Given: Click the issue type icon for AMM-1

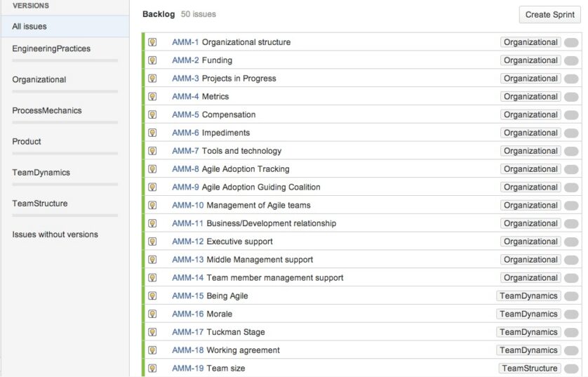Looking at the screenshot, I should [x=152, y=42].
